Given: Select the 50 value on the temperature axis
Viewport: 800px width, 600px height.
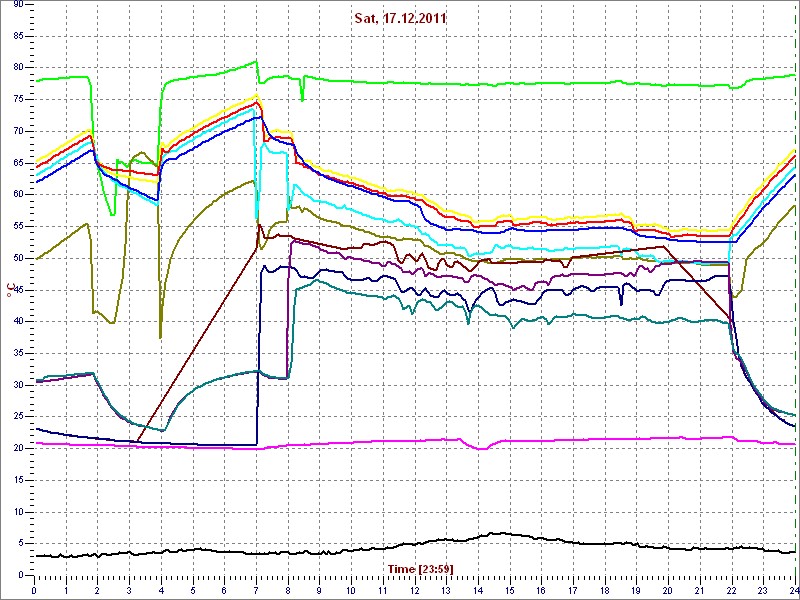Looking at the screenshot, I should (x=17, y=258).
